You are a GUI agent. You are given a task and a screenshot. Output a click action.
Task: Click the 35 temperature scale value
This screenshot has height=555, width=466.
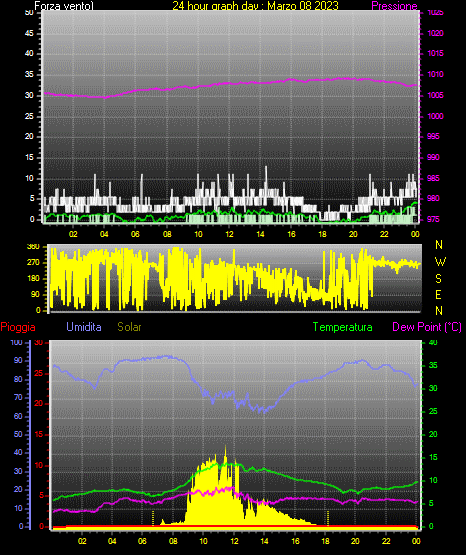pyautogui.click(x=433, y=365)
